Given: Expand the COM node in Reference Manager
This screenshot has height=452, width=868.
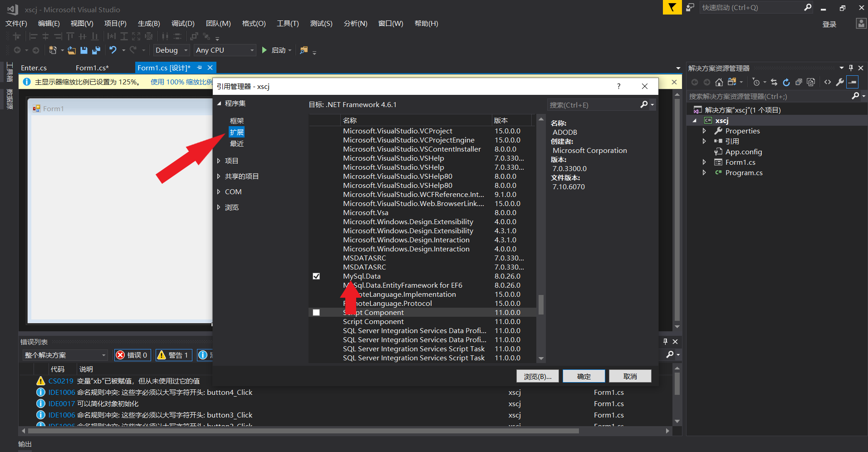Looking at the screenshot, I should [219, 192].
